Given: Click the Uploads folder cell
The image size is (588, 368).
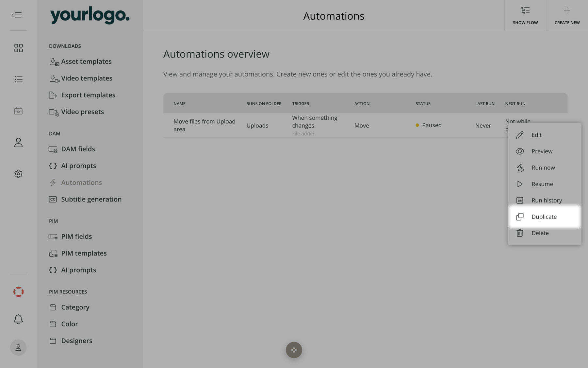Looking at the screenshot, I should [257, 126].
